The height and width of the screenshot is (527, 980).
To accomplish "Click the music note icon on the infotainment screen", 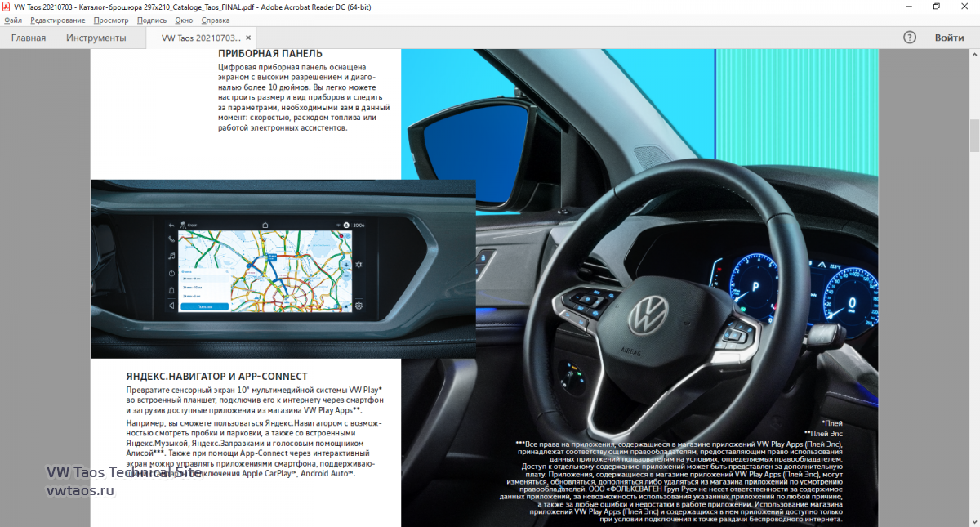I will [x=171, y=257].
